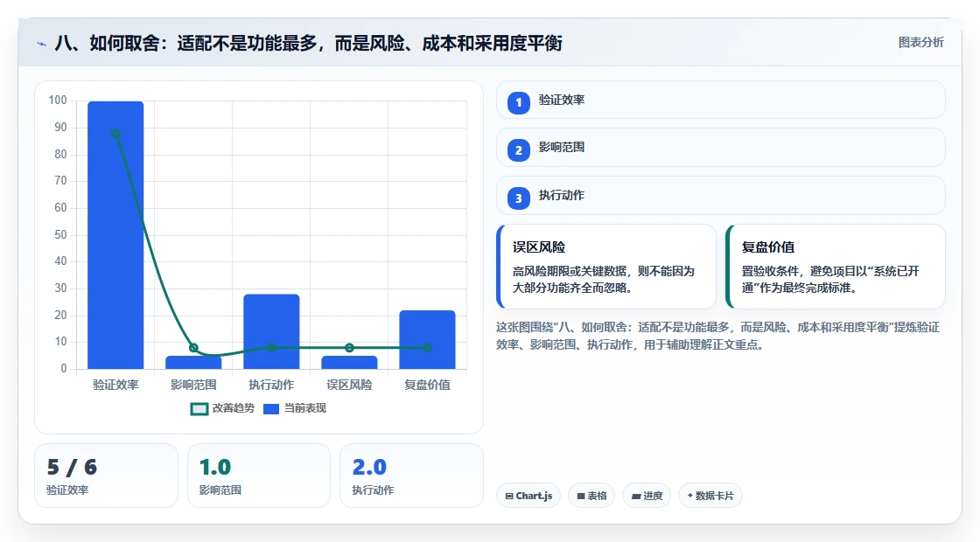Click the lightning icon beside the heading
The height and width of the screenshot is (542, 980).
pyautogui.click(x=41, y=44)
